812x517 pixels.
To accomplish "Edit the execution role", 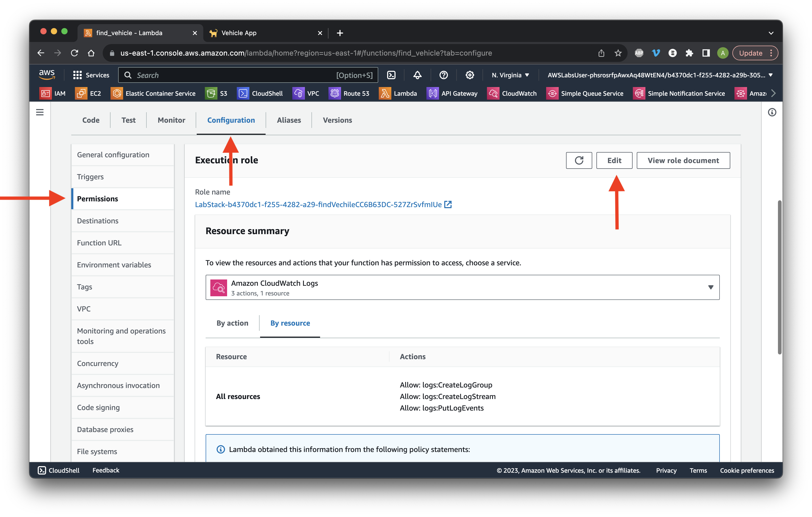I will click(614, 160).
